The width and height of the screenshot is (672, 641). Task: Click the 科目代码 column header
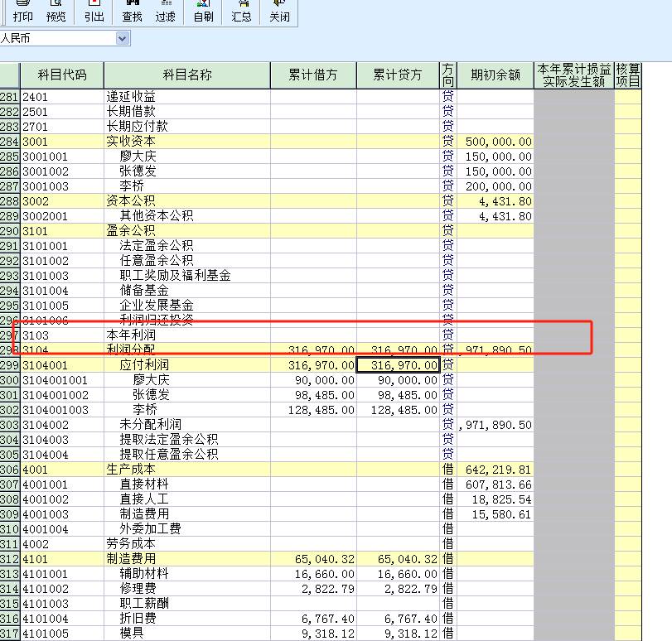(x=62, y=75)
